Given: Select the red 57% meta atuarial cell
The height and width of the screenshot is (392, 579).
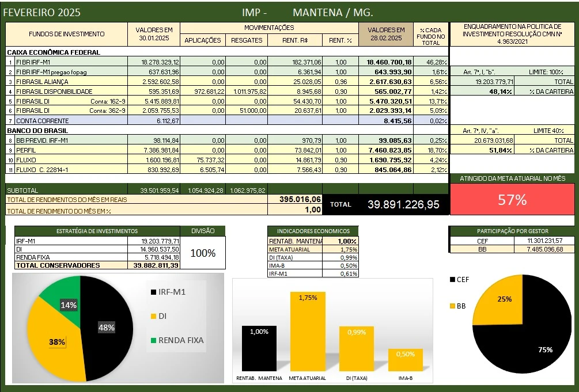Looking at the screenshot, I should click(x=512, y=200).
